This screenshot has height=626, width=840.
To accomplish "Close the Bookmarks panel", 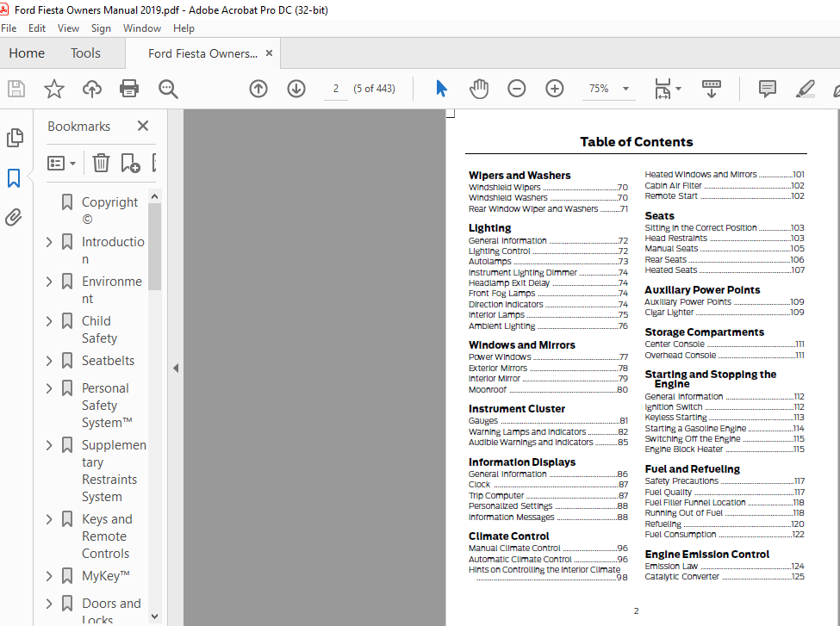I will [x=142, y=126].
